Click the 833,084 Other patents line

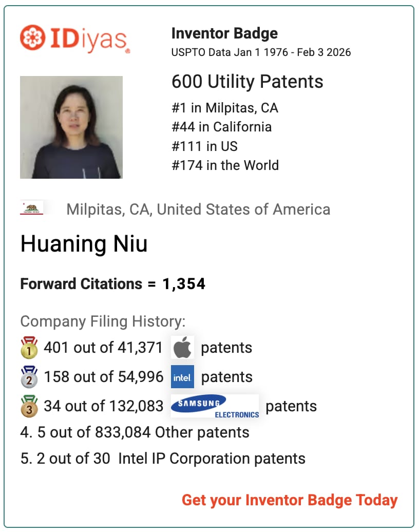pyautogui.click(x=135, y=432)
